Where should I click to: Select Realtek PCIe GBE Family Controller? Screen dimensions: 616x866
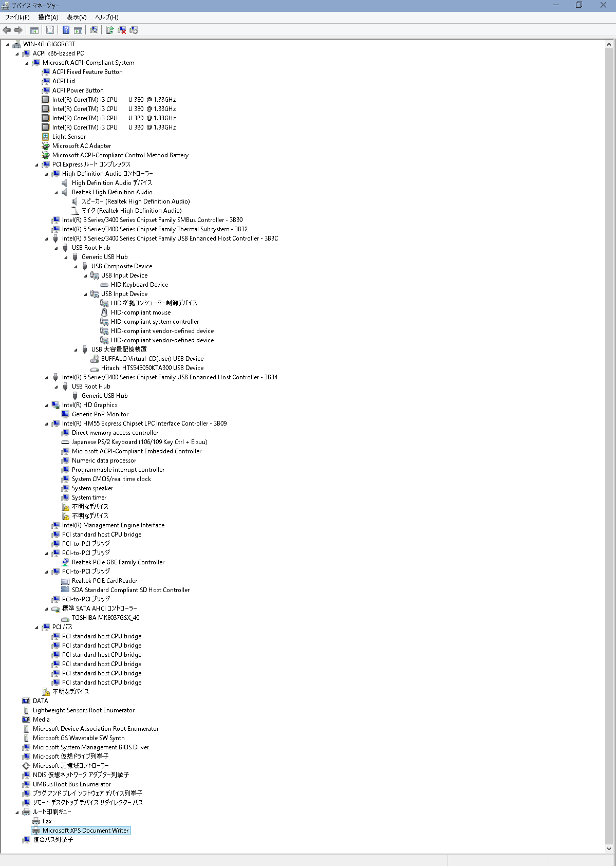[x=118, y=562]
